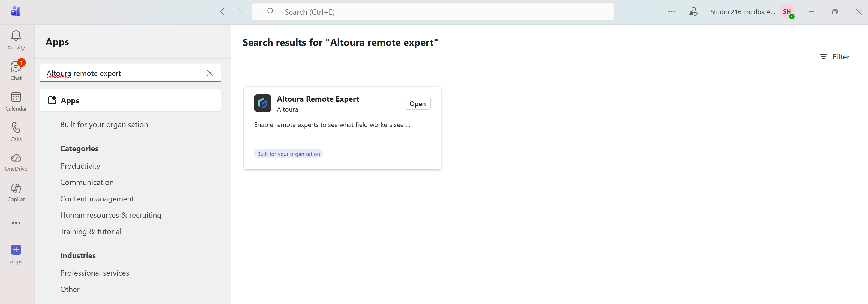Click the magnifier icon in search bar
Image resolution: width=868 pixels, height=304 pixels.
[271, 12]
